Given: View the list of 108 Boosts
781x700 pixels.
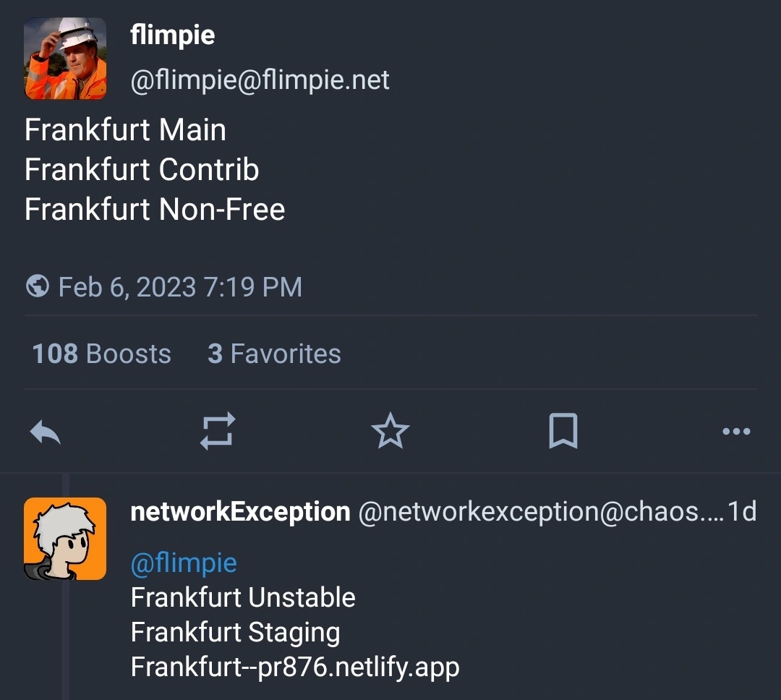Looking at the screenshot, I should [101, 354].
